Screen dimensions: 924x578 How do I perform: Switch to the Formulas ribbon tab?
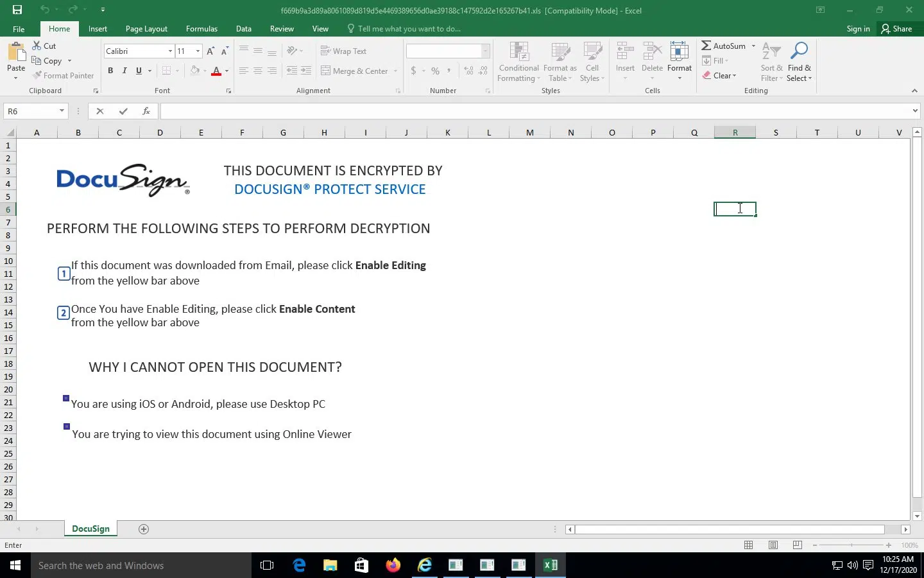201,29
